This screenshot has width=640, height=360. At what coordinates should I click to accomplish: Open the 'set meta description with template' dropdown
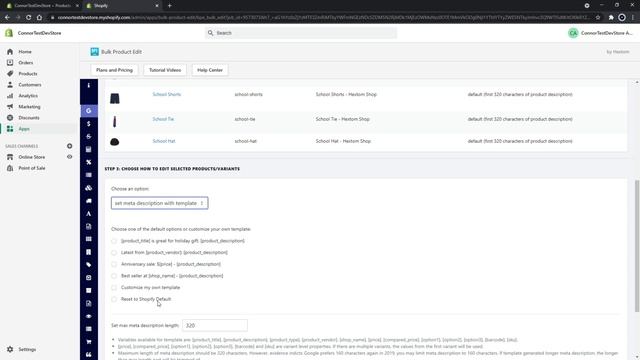click(x=160, y=203)
